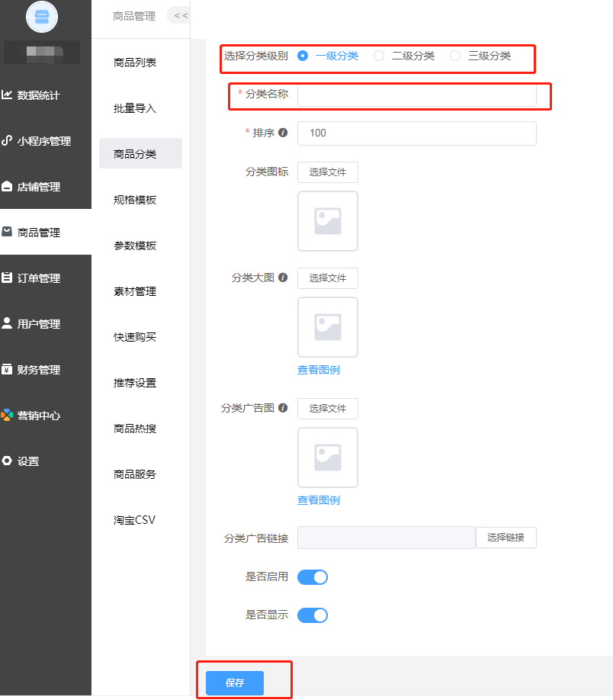Viewport: 613px width, 700px height.
Task: Focus the 分类名称 input field
Action: tap(416, 95)
